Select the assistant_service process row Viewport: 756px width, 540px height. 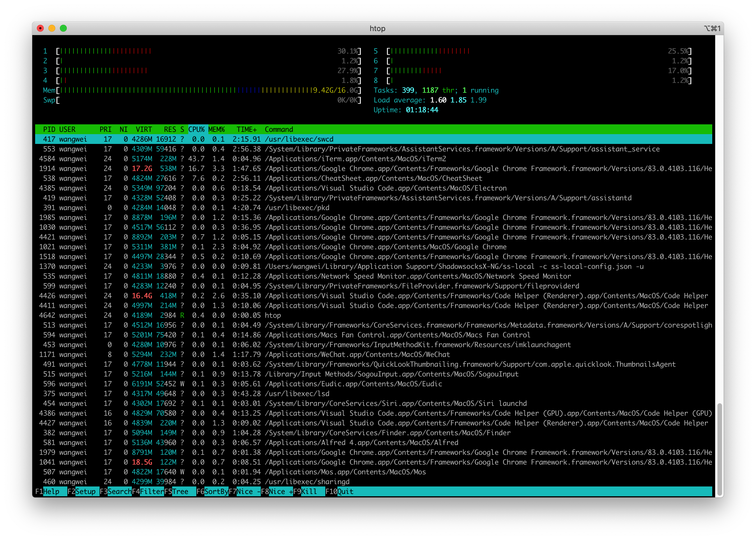[373, 149]
